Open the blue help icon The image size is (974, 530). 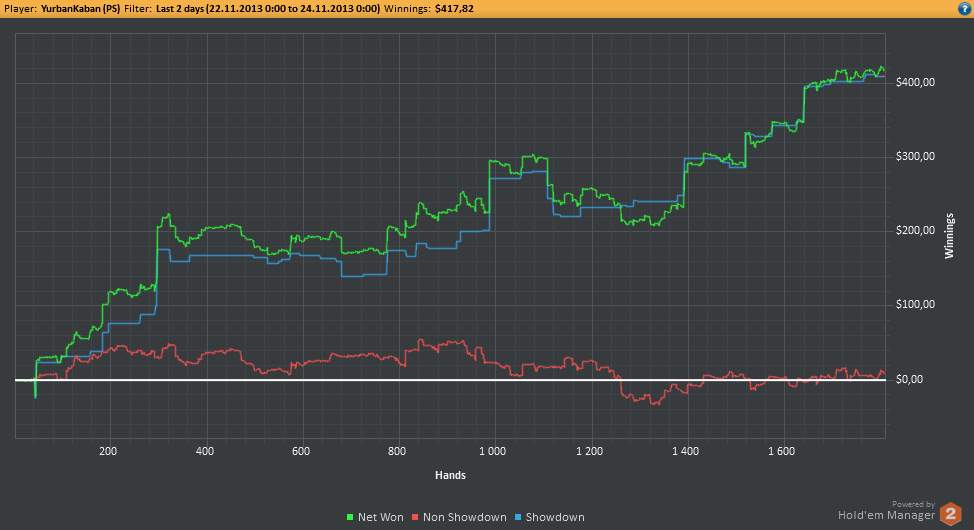click(965, 9)
